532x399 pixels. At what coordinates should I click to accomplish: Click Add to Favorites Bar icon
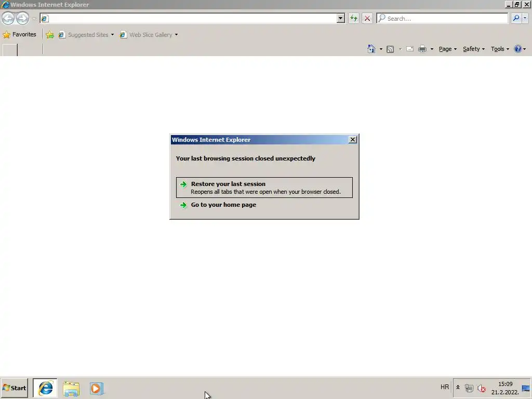click(x=50, y=35)
